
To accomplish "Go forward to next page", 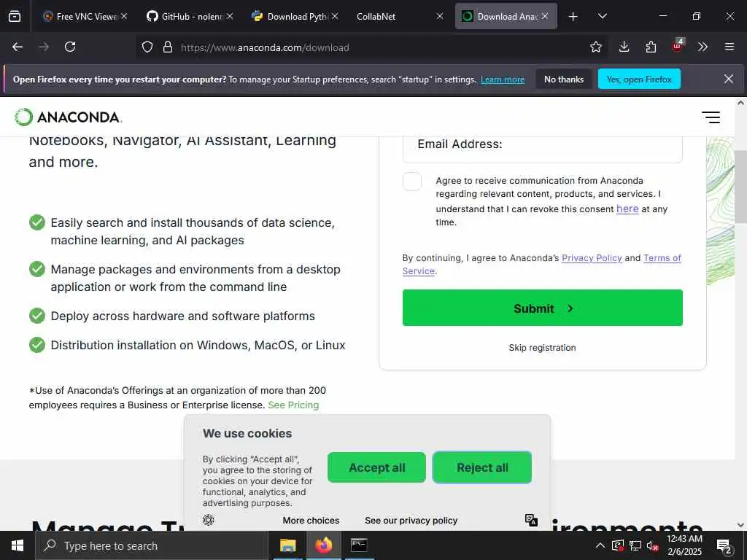I will click(x=44, y=47).
